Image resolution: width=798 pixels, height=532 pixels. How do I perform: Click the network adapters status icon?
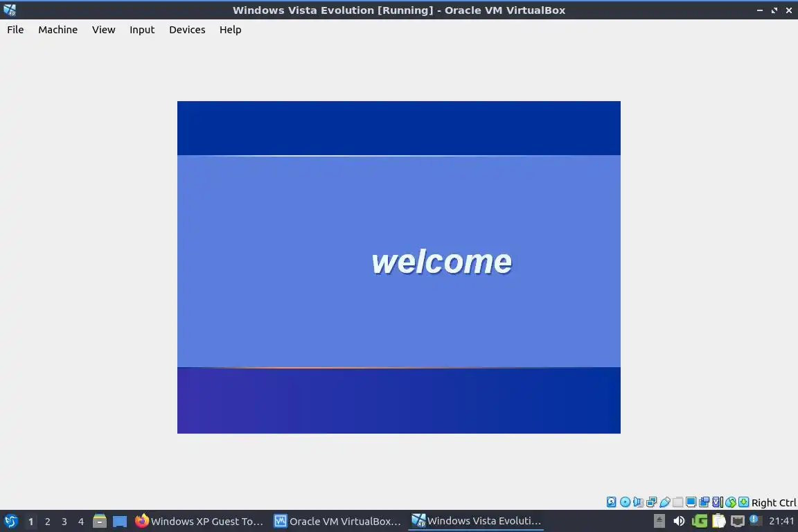[x=651, y=502]
